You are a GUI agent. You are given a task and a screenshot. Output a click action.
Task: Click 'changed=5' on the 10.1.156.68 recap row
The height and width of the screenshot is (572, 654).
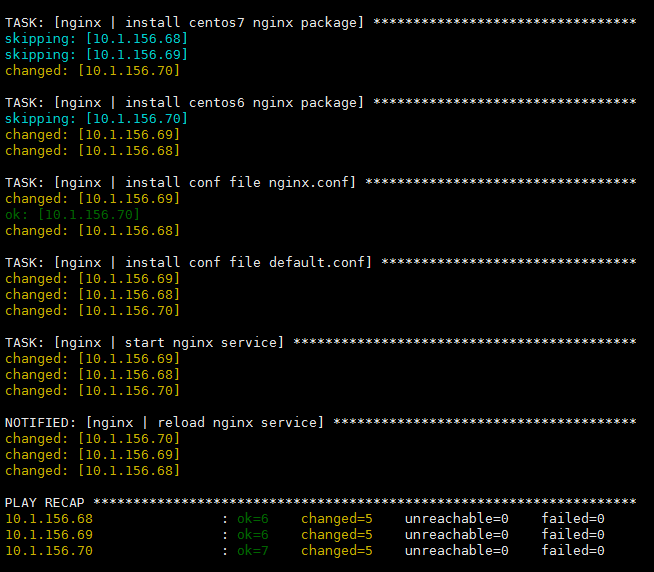coord(337,519)
